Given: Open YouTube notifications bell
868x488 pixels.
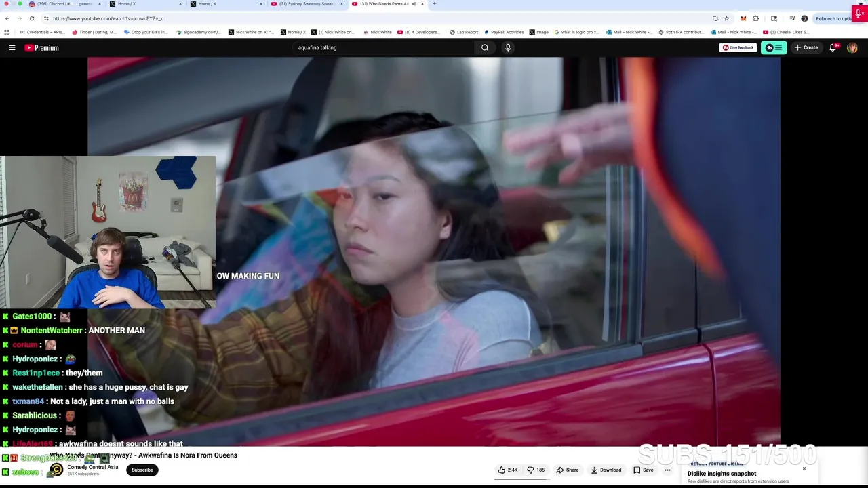Looking at the screenshot, I should [x=833, y=47].
